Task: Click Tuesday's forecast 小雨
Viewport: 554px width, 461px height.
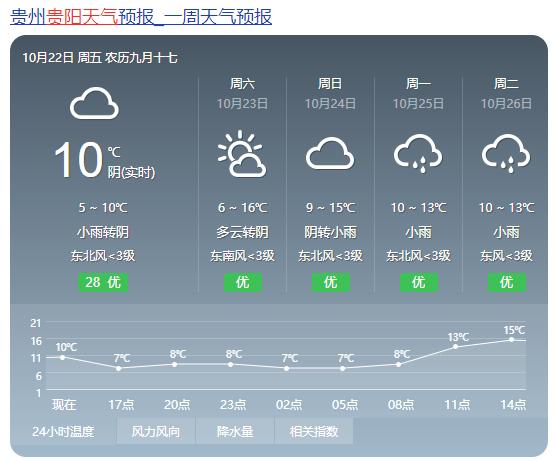Action: [506, 232]
